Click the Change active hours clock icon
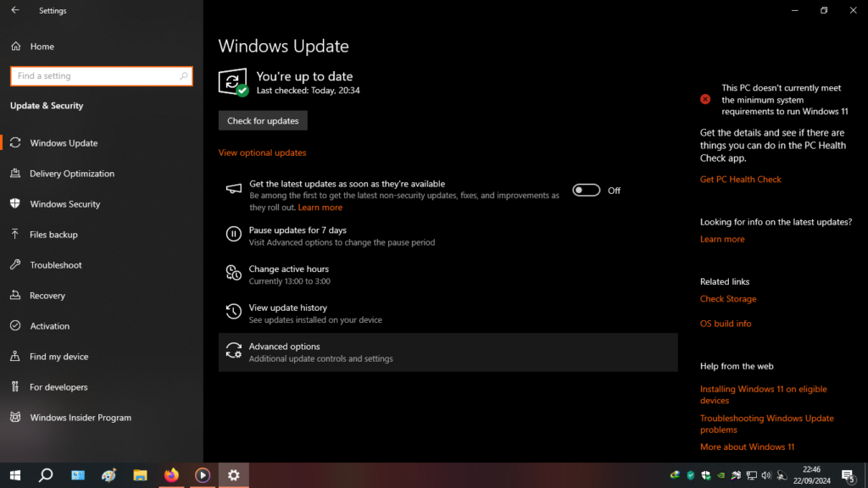 (233, 273)
